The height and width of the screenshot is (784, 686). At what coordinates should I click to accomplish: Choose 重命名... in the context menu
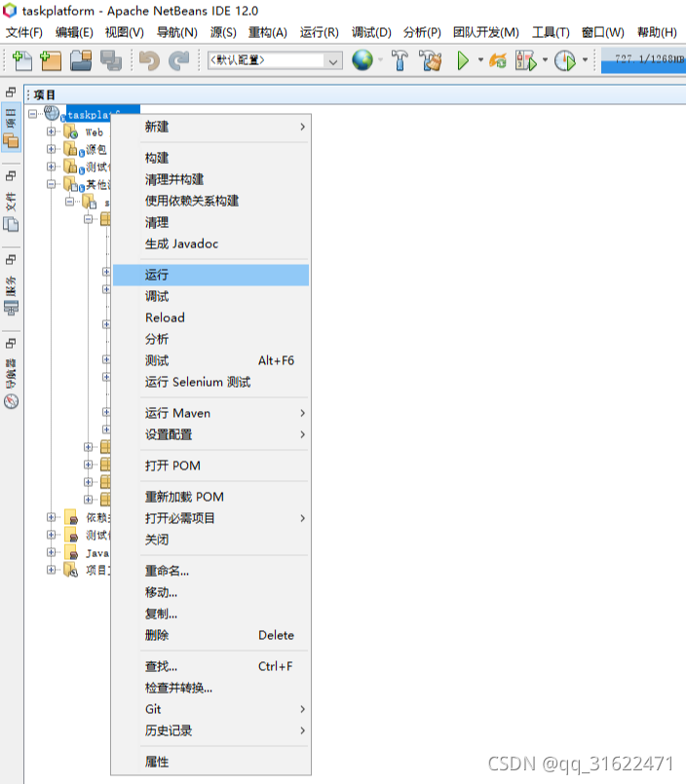click(x=210, y=571)
